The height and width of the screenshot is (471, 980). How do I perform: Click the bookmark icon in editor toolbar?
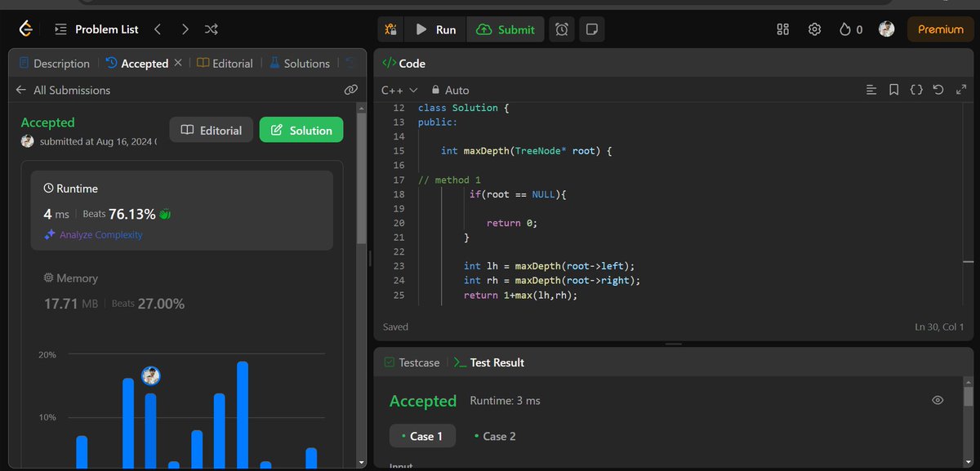894,90
